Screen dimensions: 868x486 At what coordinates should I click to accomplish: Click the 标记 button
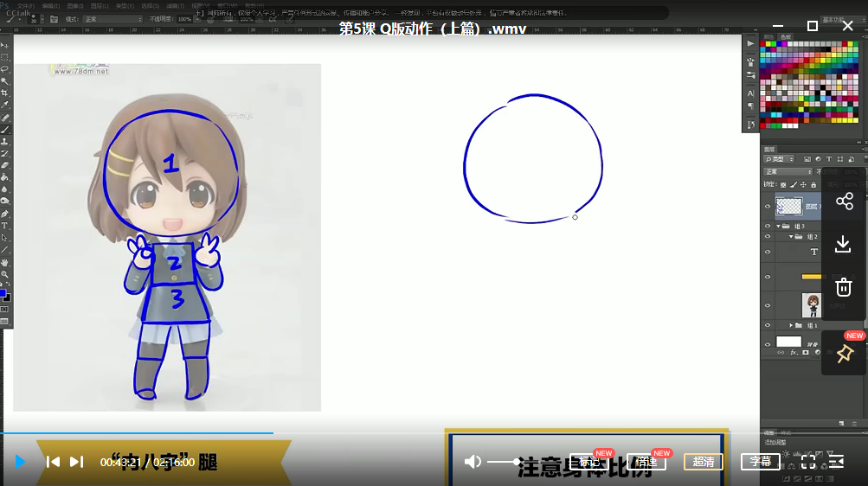pos(588,462)
